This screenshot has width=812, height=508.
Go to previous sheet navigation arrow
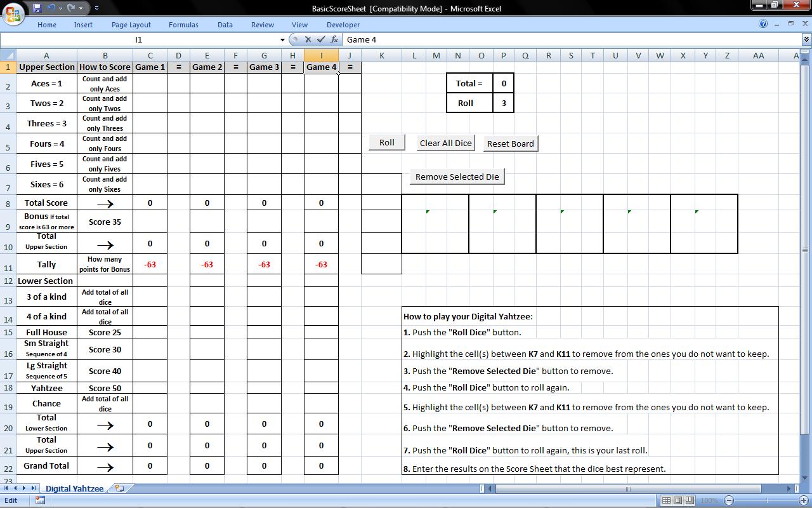(15, 488)
